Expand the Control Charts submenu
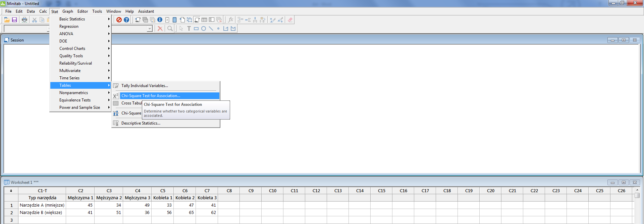This screenshot has width=644, height=224. pyautogui.click(x=80, y=49)
